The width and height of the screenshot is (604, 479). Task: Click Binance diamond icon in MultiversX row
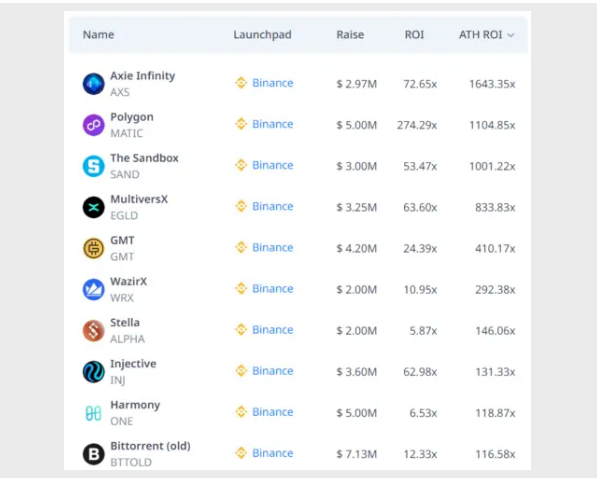pos(241,206)
